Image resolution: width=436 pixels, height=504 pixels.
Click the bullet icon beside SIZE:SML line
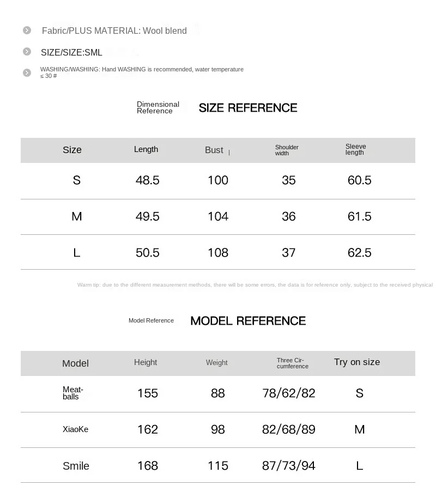coord(27,52)
